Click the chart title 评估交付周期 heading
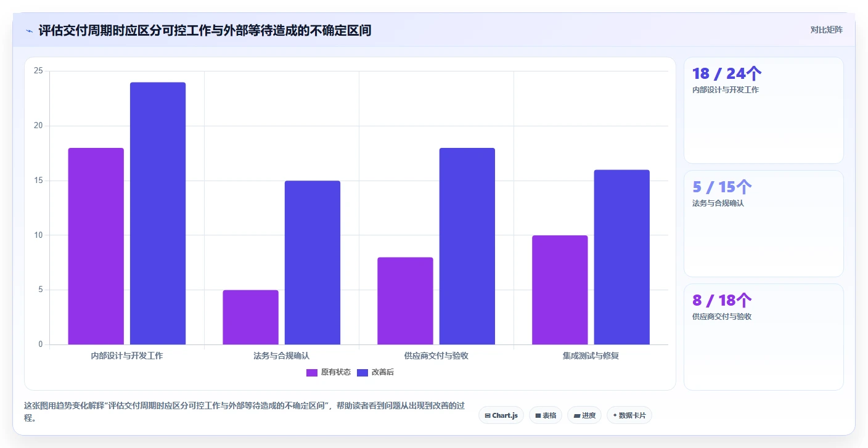The width and height of the screenshot is (868, 448). tap(205, 30)
